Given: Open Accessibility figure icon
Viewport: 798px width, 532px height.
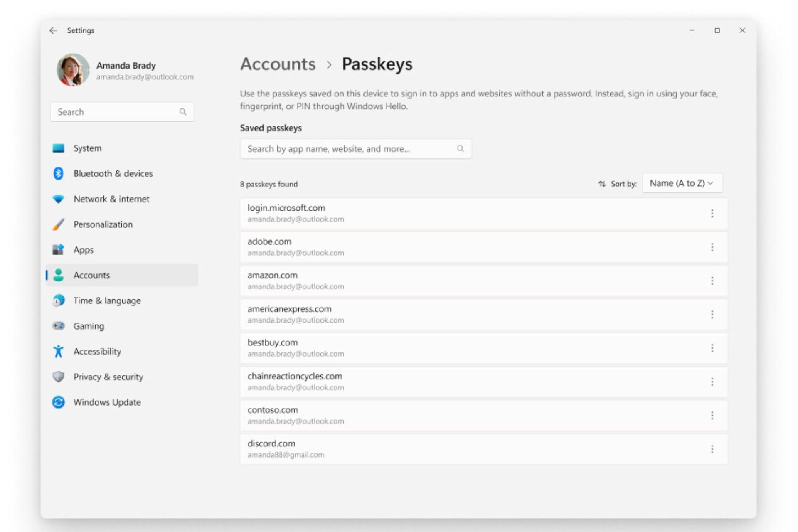Looking at the screenshot, I should tap(59, 351).
